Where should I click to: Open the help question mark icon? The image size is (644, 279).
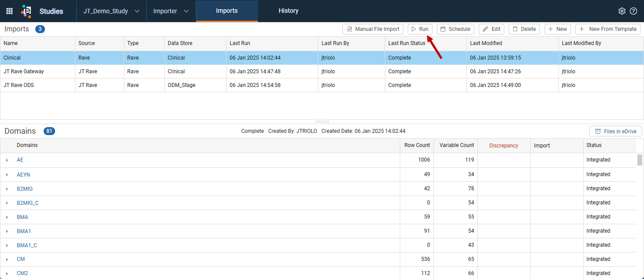click(633, 11)
